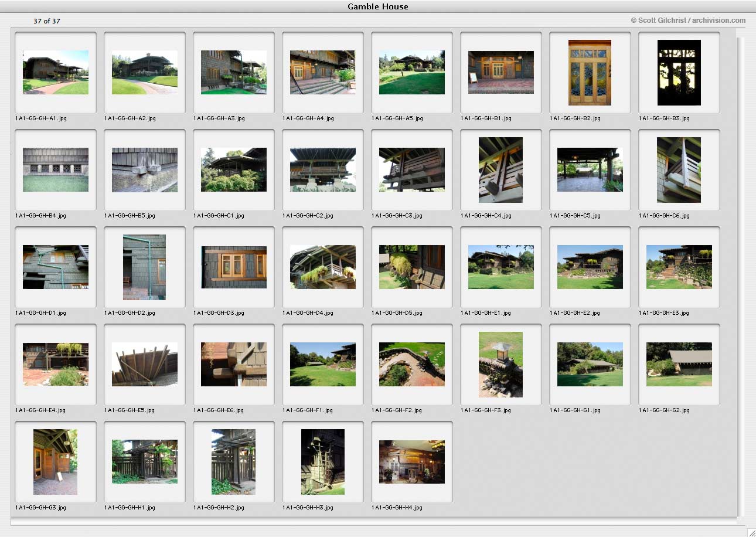Screen dimensions: 756x537
Task: Open the 1A1-GG-GH-C2.jpg slide
Action: 323,169
